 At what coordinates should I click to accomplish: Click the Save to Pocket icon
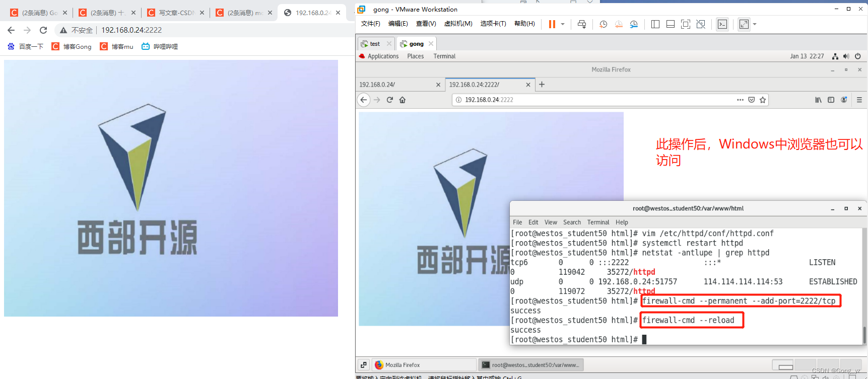pyautogui.click(x=752, y=100)
